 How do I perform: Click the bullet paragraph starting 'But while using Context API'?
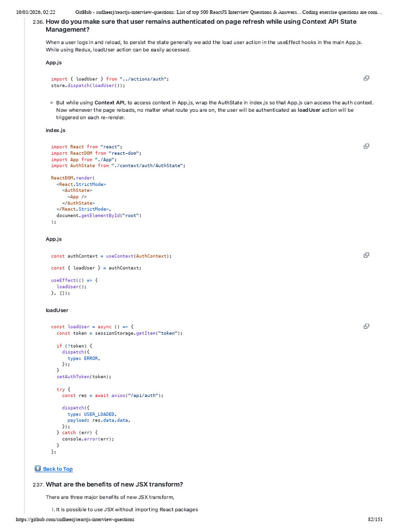pos(215,110)
